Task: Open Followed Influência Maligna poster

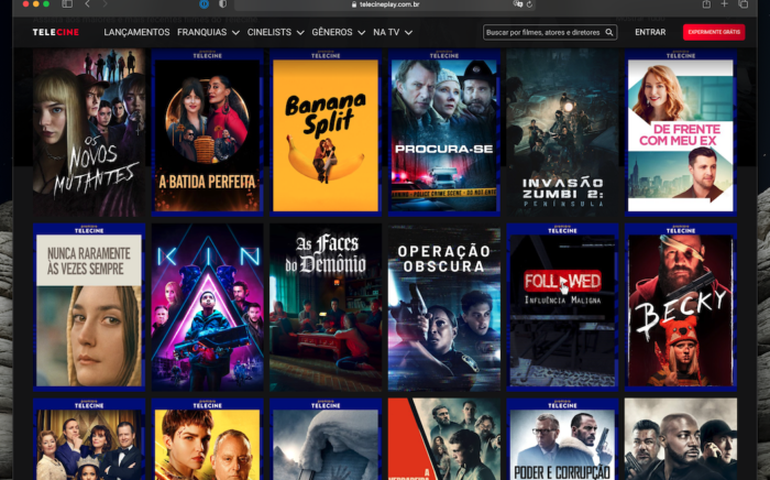Action: [x=562, y=308]
